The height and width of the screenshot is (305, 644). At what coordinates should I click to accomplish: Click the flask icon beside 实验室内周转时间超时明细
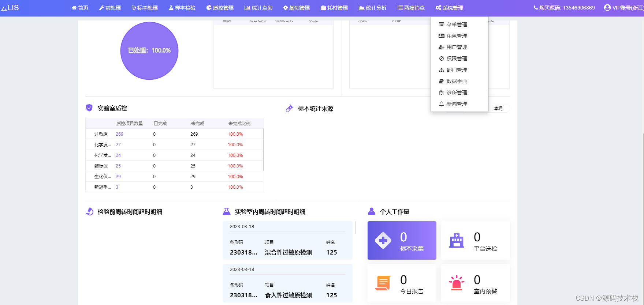click(227, 211)
